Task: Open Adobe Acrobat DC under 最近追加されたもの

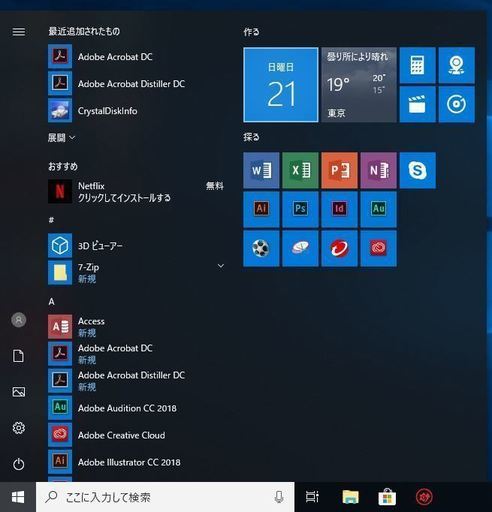Action: [137, 56]
